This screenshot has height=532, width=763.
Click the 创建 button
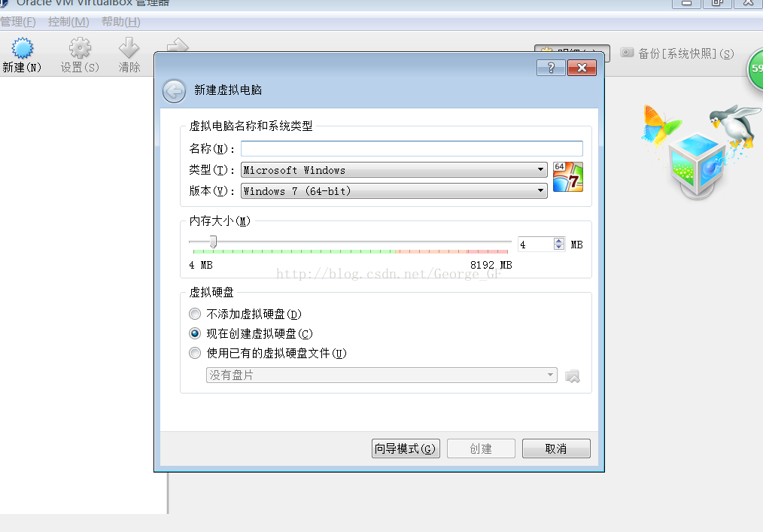point(481,448)
